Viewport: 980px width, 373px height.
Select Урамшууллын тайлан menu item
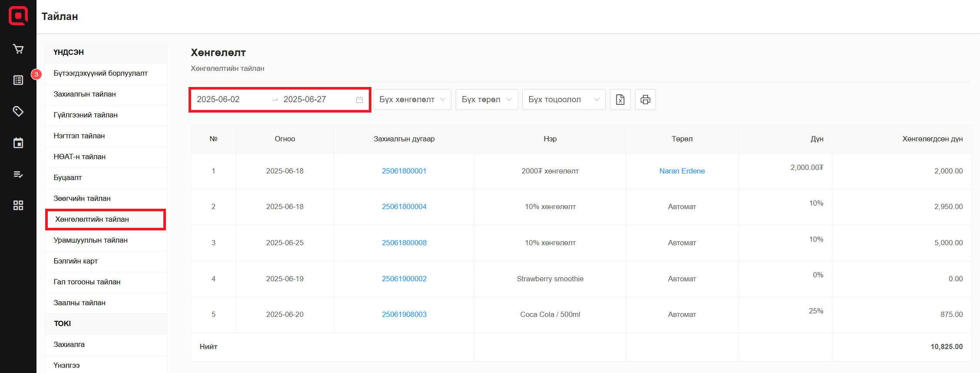click(90, 240)
